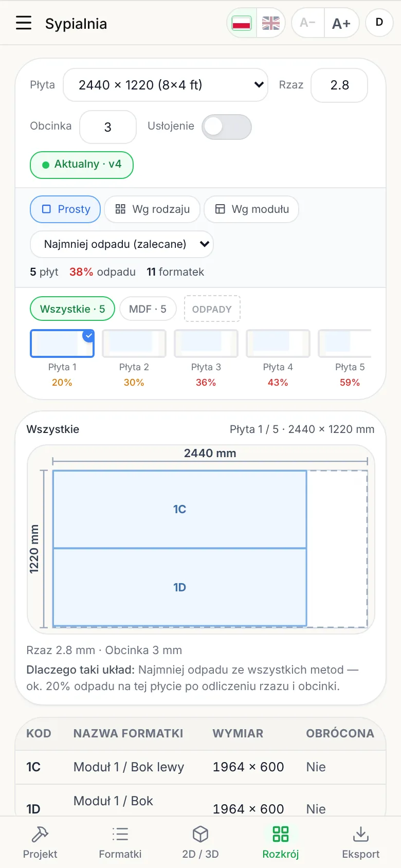Focus the Rzaz kerf input field
Screen dimensions: 401x868
339,85
